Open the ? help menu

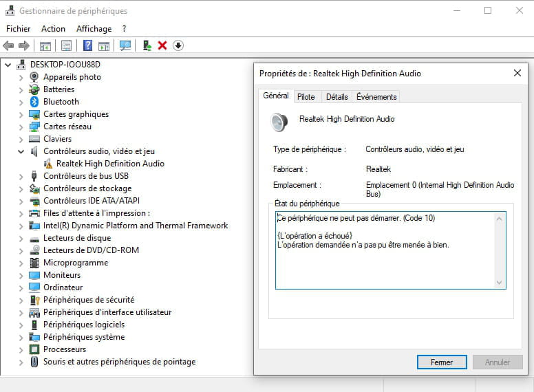(x=124, y=29)
